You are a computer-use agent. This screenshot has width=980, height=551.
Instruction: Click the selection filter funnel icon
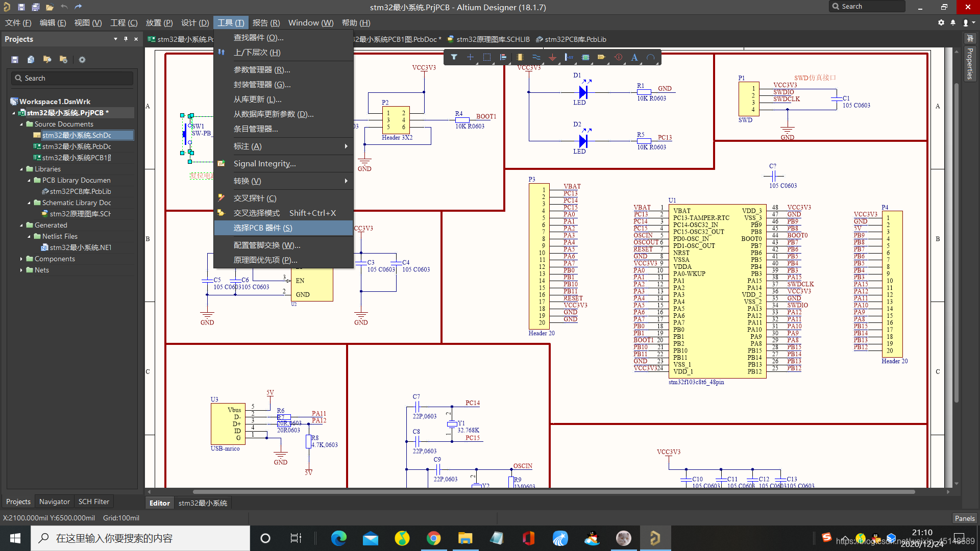[x=454, y=58]
